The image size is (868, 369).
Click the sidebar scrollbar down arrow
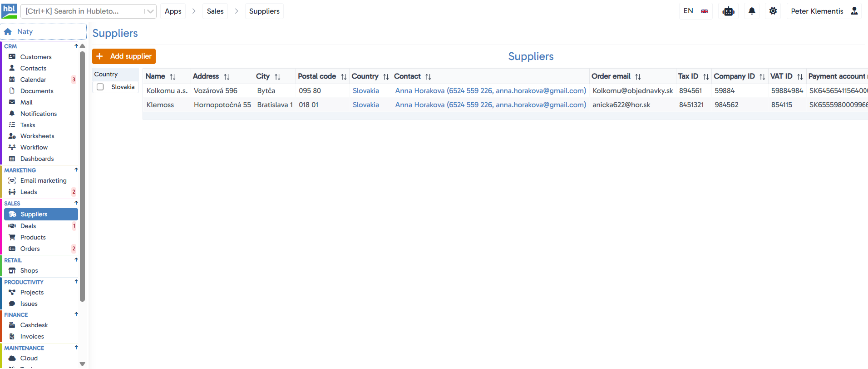point(82,364)
